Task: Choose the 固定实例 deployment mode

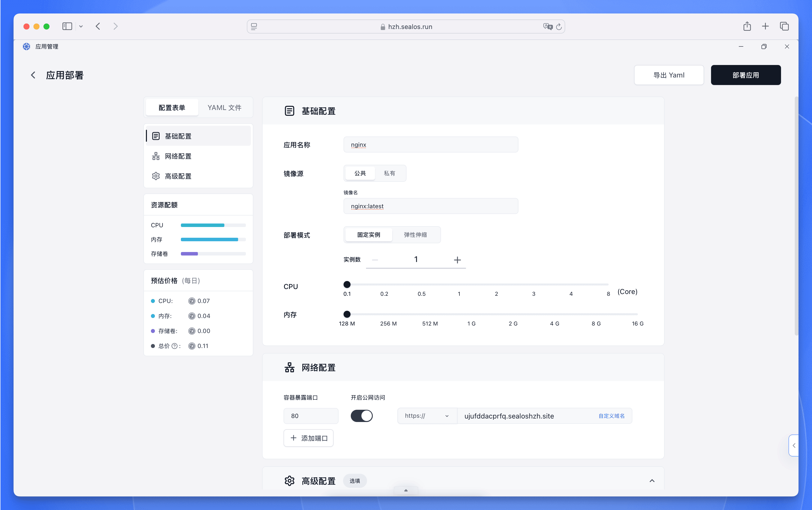Action: (369, 235)
